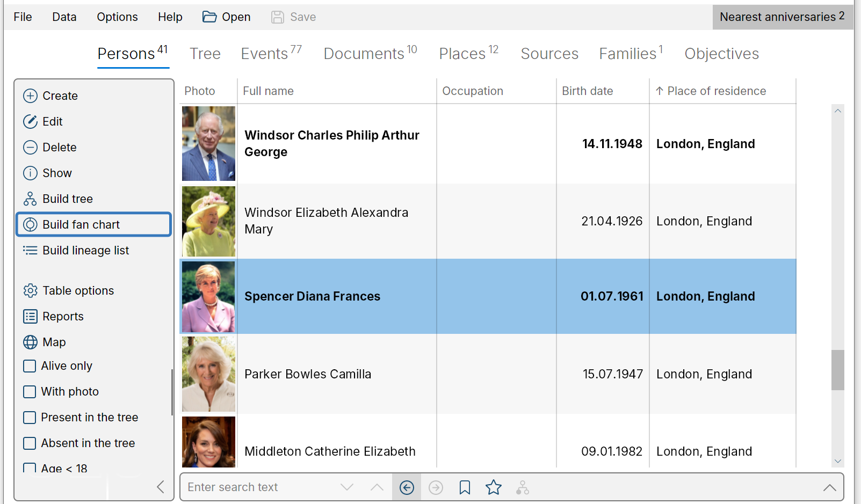Navigate forward with the right arrow circle
The image size is (861, 504).
[x=436, y=487]
